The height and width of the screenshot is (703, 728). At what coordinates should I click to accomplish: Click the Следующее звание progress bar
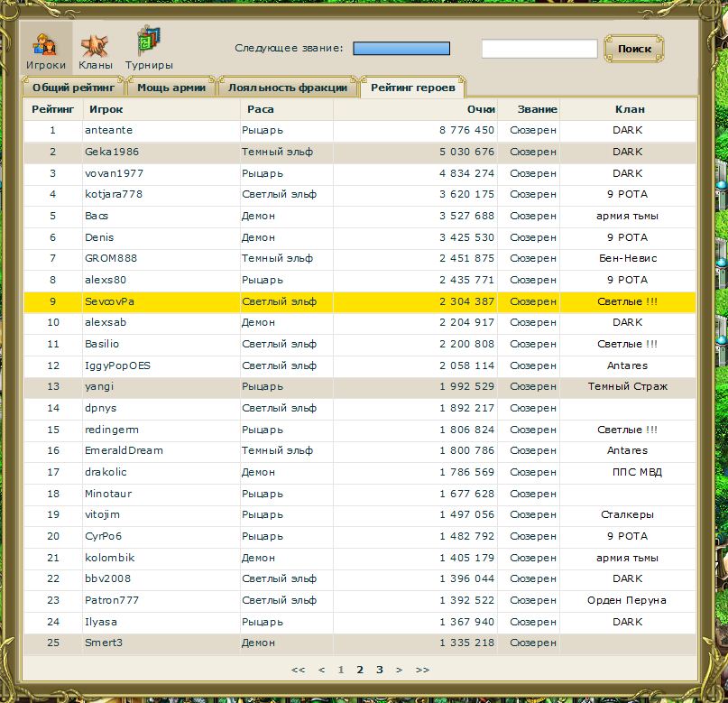[x=401, y=49]
